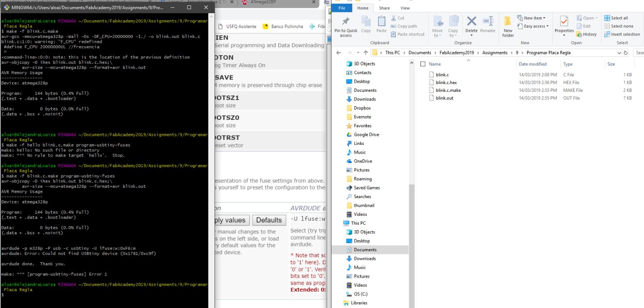The width and height of the screenshot is (644, 308).
Task: Click the Explorer forward arrow
Action: (x=350, y=53)
